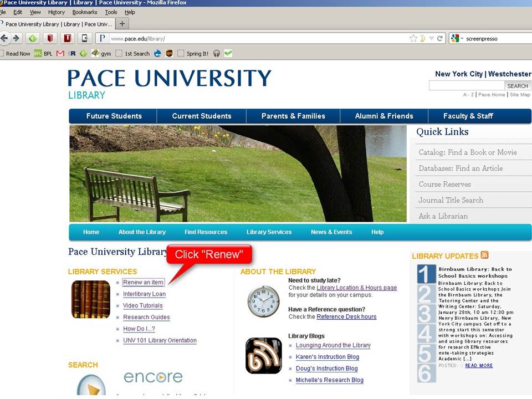Open the Help menu in menu bar

tap(130, 12)
